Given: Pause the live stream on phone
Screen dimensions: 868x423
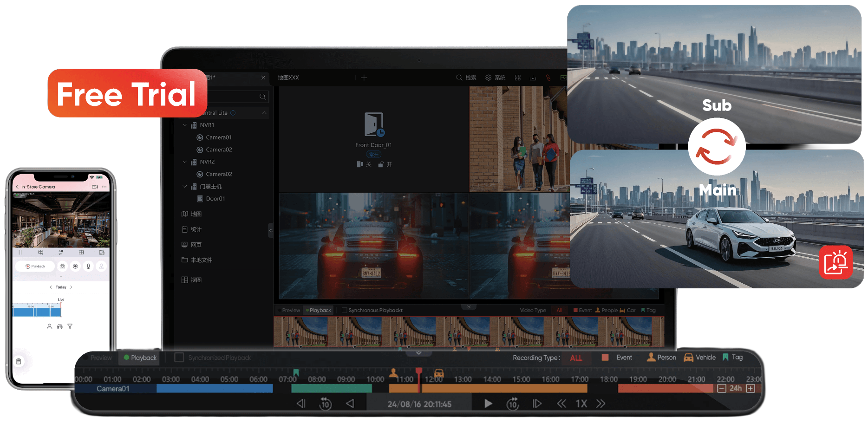Looking at the screenshot, I should [x=20, y=253].
